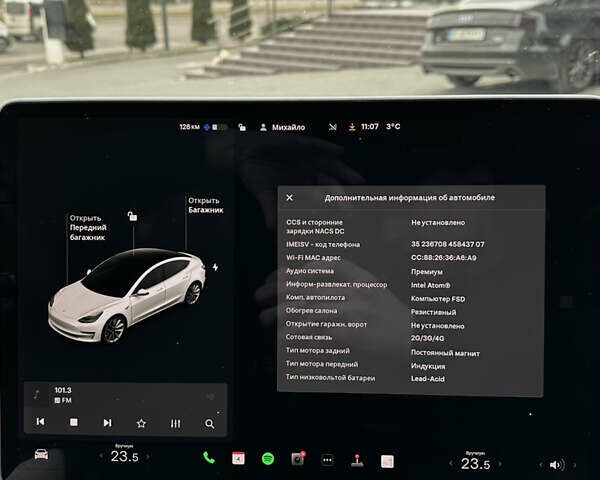Skip to previous radio station
Screen dimensions: 600x480
[x=40, y=422]
